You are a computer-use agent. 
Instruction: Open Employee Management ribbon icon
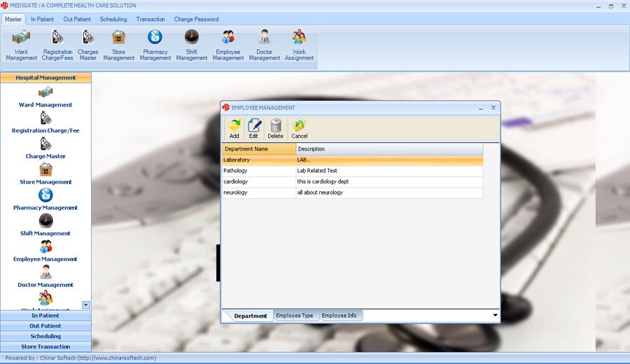pyautogui.click(x=227, y=45)
